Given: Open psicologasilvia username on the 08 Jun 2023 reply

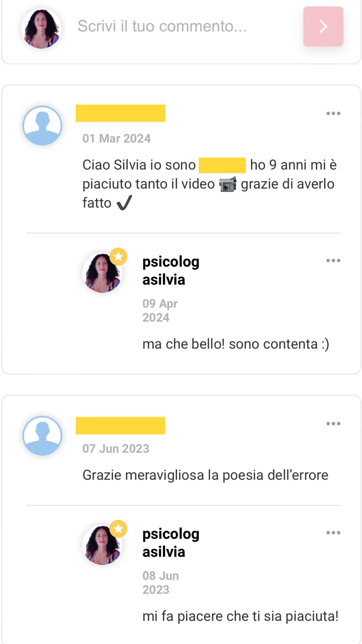Looking at the screenshot, I should pyautogui.click(x=171, y=543).
